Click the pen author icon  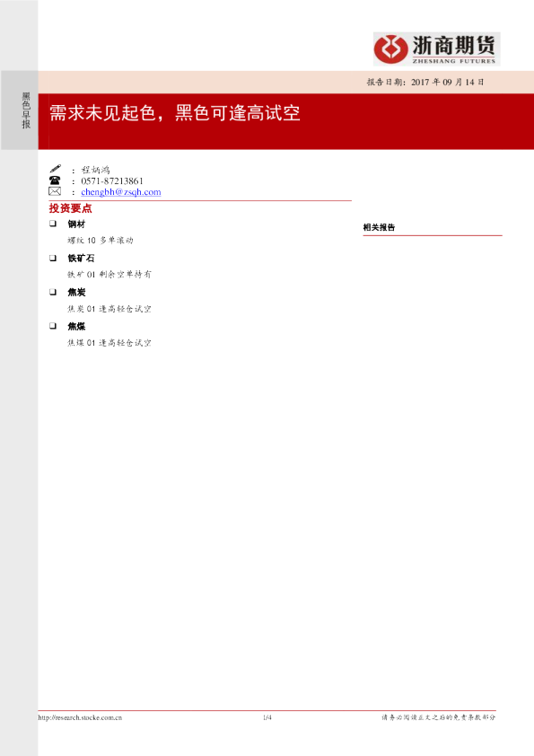pyautogui.click(x=56, y=168)
